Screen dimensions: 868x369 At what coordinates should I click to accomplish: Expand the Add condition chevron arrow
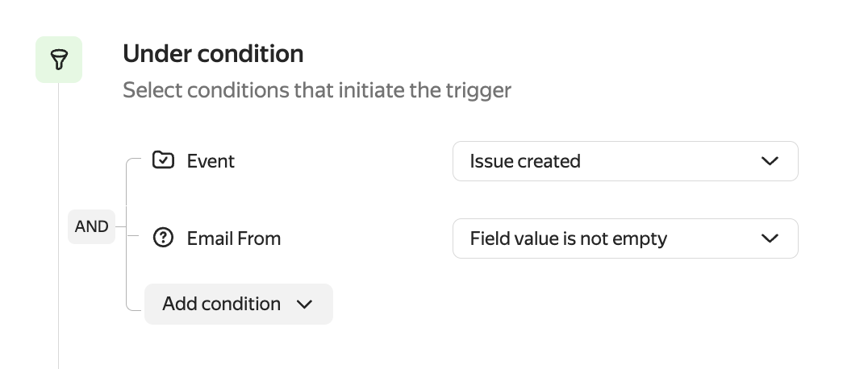(x=304, y=305)
